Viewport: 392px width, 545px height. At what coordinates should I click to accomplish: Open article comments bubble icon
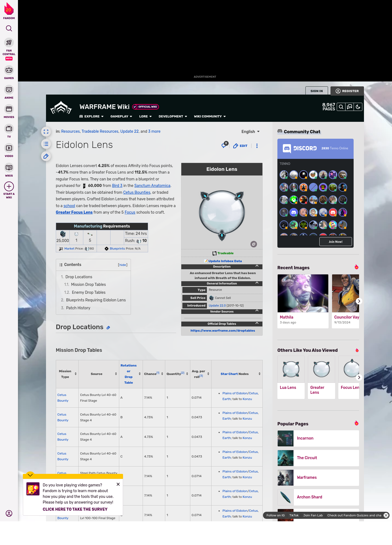pyautogui.click(x=224, y=145)
